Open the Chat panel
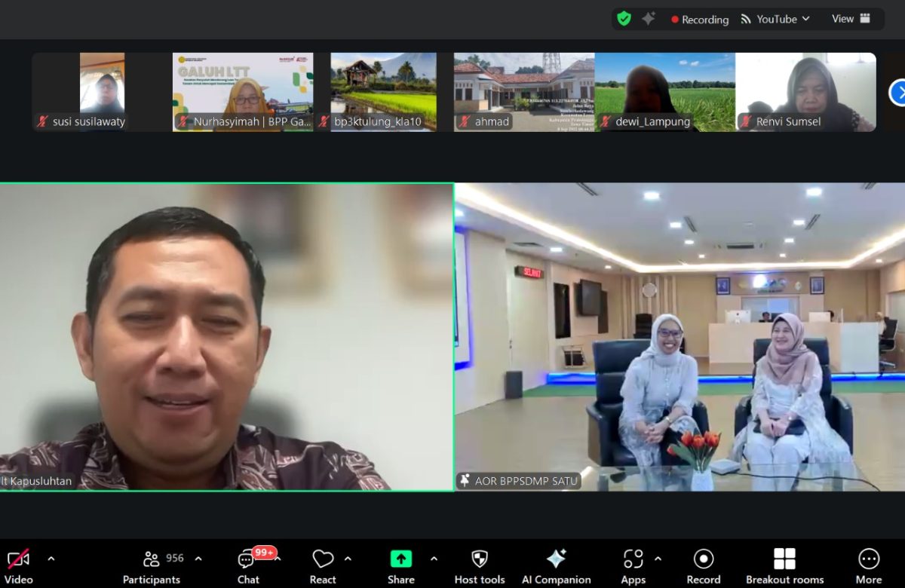 248,566
